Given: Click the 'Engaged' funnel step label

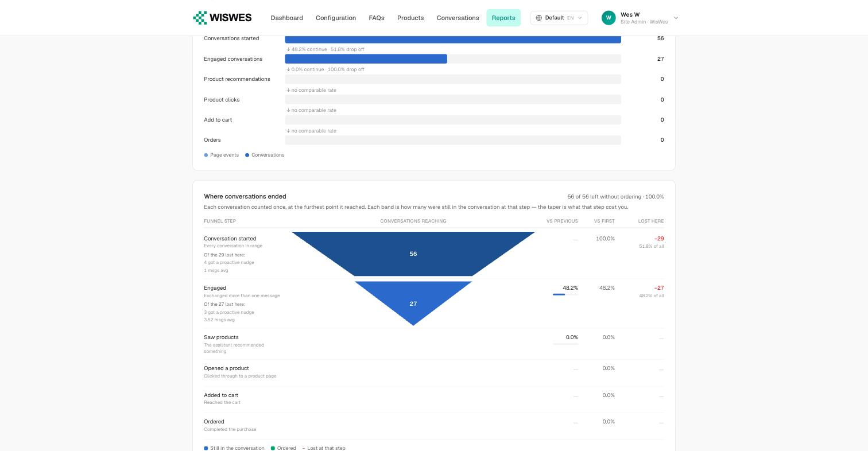Looking at the screenshot, I should [215, 288].
